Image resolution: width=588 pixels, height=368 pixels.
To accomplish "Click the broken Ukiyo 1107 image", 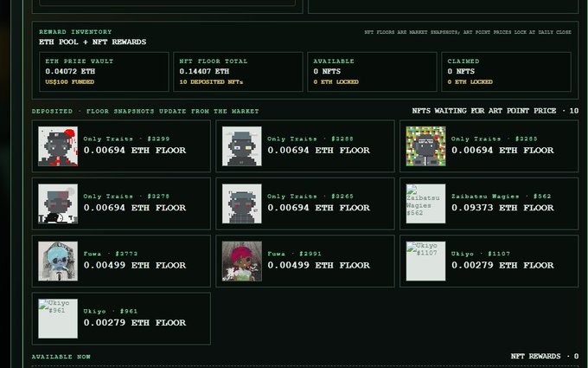I will tap(426, 261).
